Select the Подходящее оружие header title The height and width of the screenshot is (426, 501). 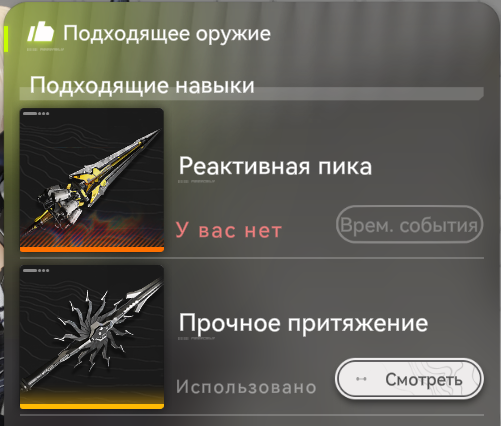point(167,34)
